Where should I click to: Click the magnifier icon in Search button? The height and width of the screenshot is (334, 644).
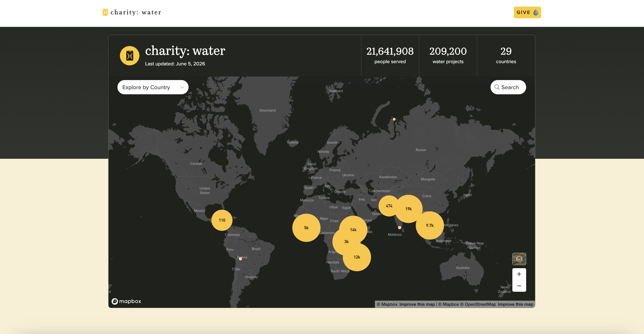tap(497, 87)
